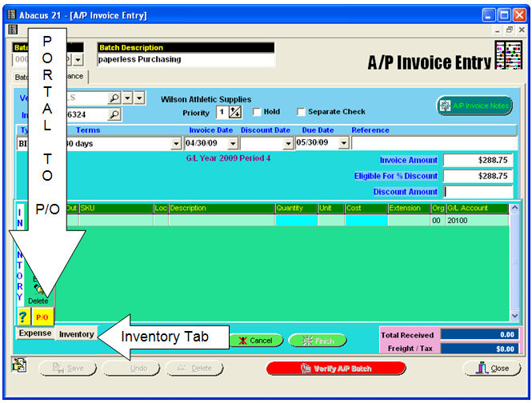Toggle the Hold checkbox

(257, 112)
